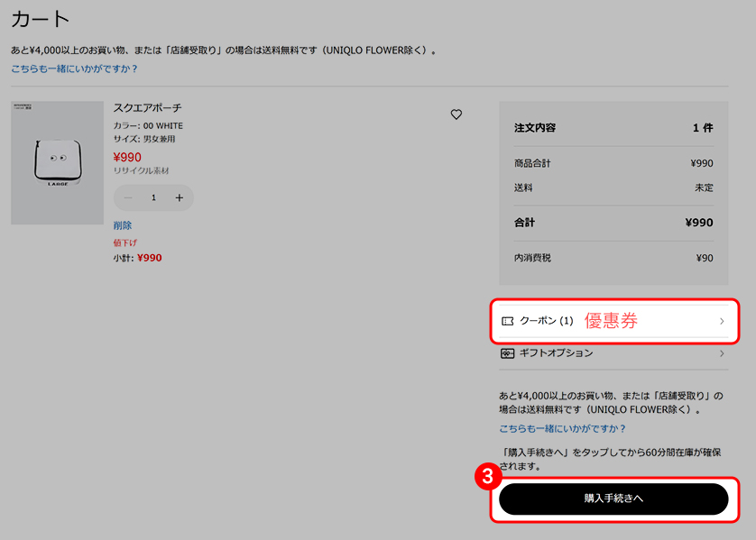Screen dimensions: 756x540
Task: Open the クーポン (1) label
Action: click(546, 321)
